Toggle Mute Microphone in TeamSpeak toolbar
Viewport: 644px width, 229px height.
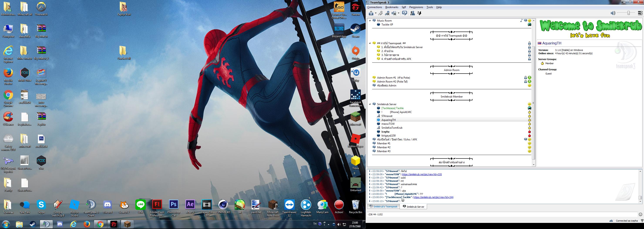(x=387, y=13)
